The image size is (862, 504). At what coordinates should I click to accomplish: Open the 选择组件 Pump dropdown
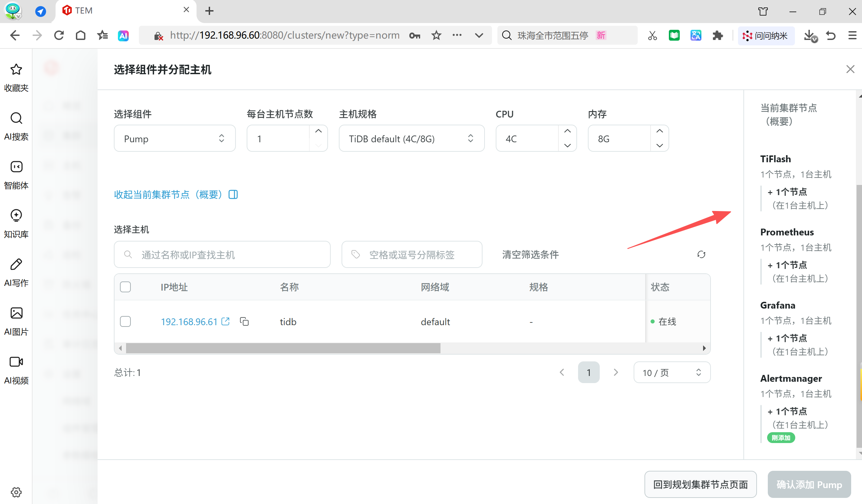[175, 139]
